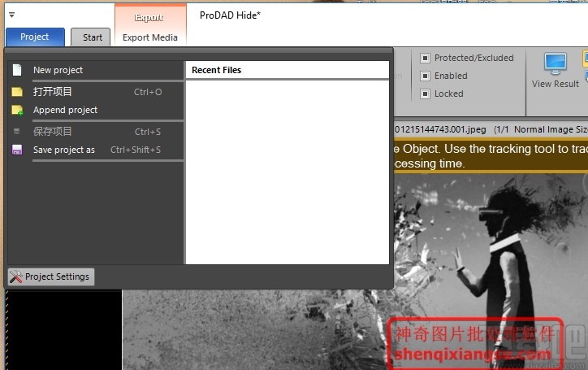The image size is (588, 370).
Task: Click the yellow folder icon for 打开项目
Action: tap(17, 92)
